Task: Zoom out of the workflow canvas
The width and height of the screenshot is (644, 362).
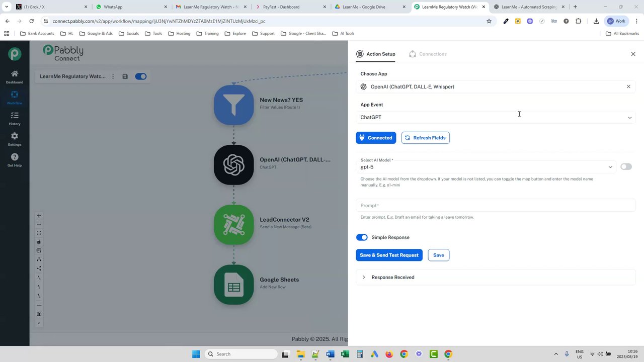Action: [x=39, y=224]
